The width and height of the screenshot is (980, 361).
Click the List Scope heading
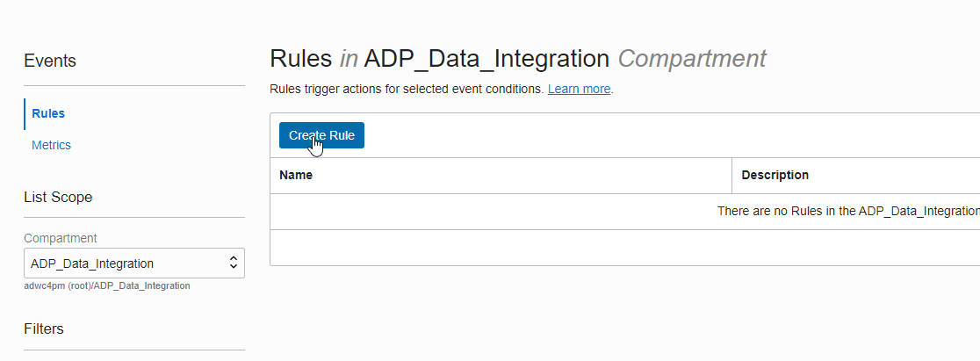[x=58, y=197]
